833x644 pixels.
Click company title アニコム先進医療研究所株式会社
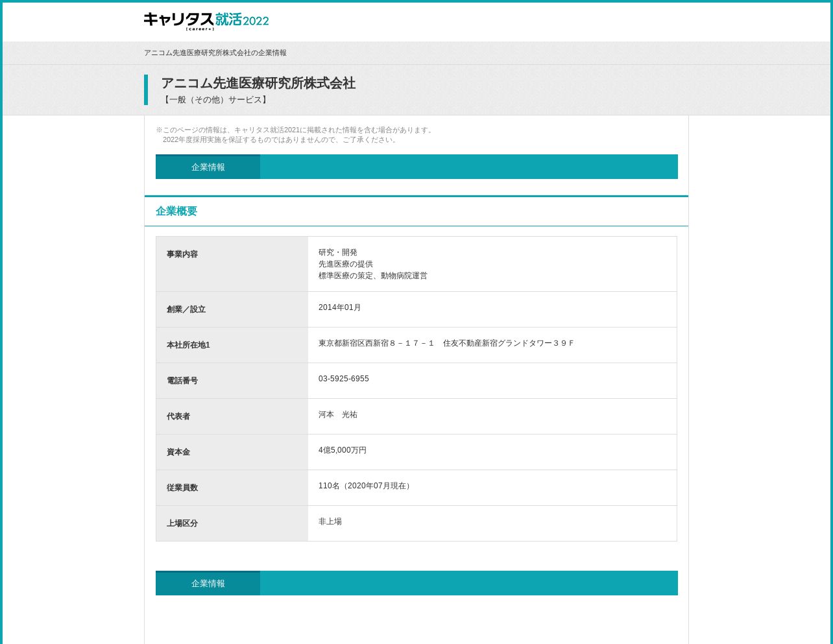tap(258, 83)
